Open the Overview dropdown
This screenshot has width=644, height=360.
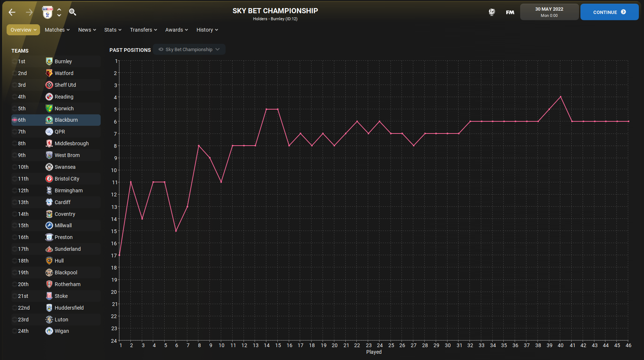pos(23,30)
